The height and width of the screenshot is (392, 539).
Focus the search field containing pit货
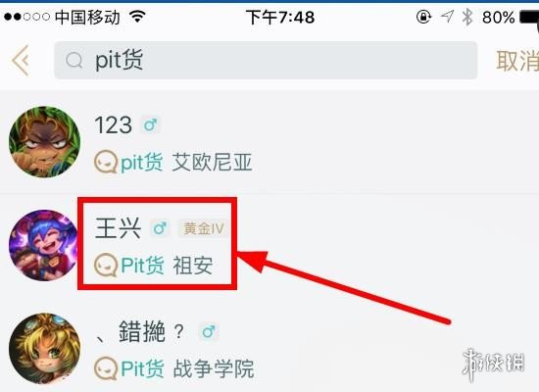click(x=266, y=61)
